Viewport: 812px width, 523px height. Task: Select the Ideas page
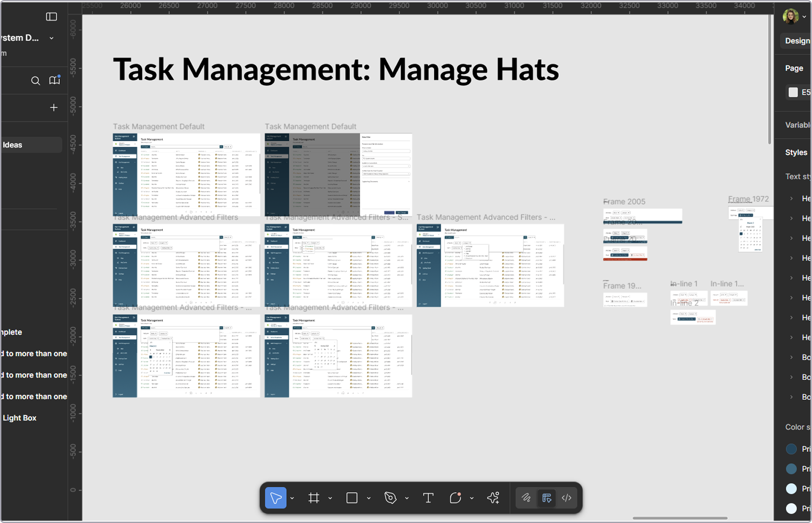(13, 145)
